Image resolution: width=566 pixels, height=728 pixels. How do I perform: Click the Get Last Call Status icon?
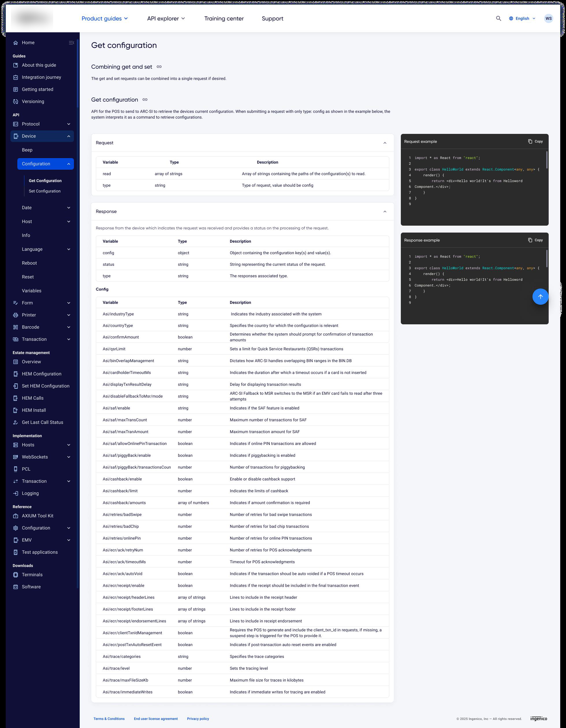(15, 422)
